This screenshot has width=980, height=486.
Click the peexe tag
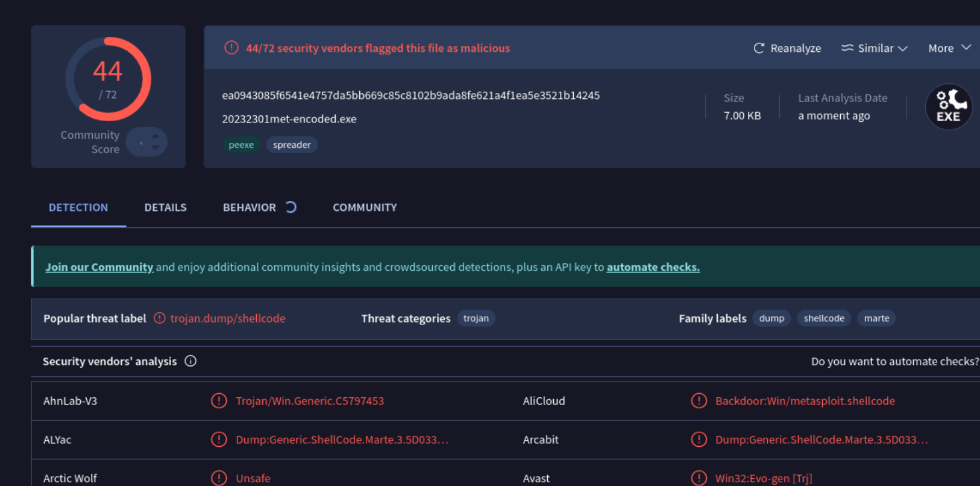[241, 145]
